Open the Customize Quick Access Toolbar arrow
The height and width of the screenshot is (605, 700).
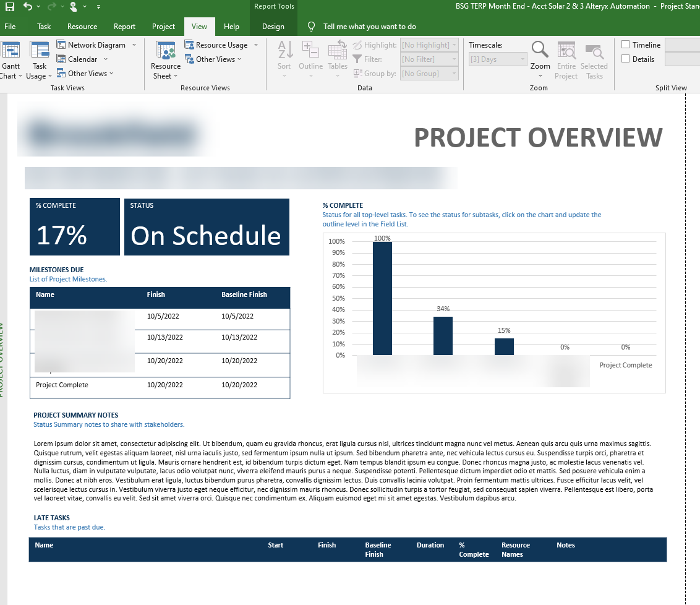click(x=98, y=7)
